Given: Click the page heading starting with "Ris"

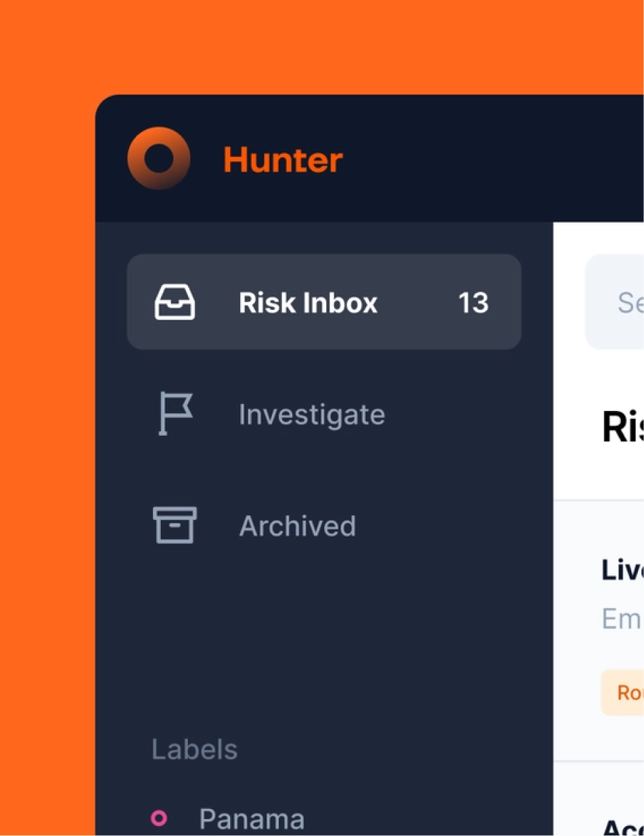Looking at the screenshot, I should tap(622, 428).
